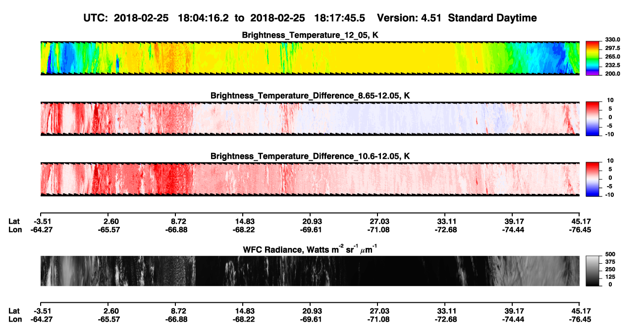The width and height of the screenshot is (644, 330).
Task: Click the 200.0 colorbar tick label
Action: pyautogui.click(x=613, y=74)
